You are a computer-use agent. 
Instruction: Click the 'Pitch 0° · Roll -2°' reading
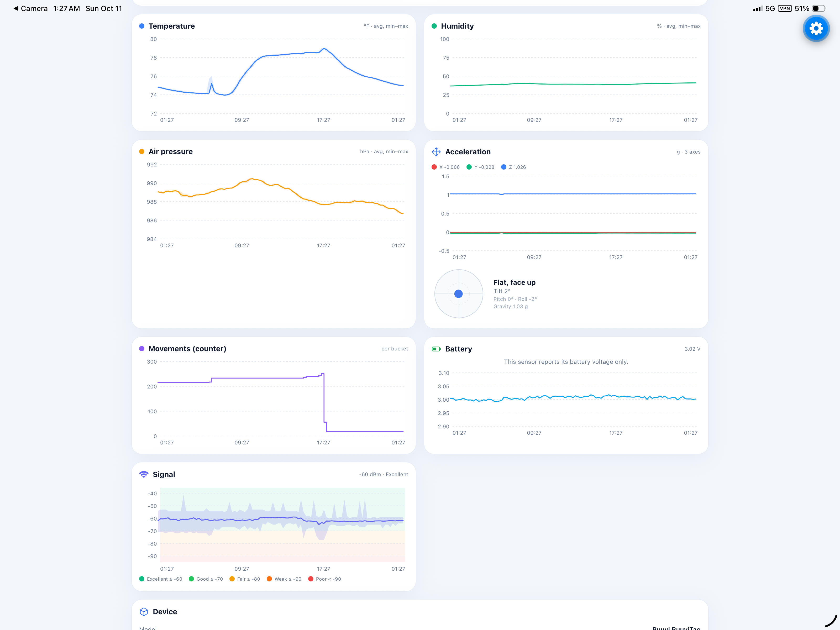(x=515, y=299)
